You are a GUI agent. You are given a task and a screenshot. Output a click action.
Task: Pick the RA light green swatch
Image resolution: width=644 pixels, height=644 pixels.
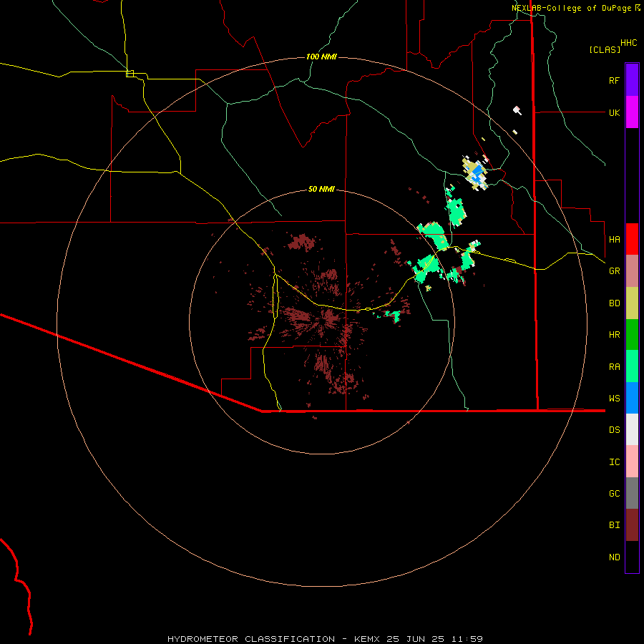pyautogui.click(x=632, y=366)
